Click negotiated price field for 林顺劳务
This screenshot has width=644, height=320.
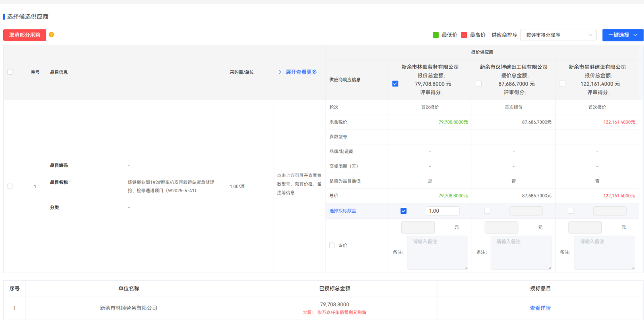click(418, 228)
